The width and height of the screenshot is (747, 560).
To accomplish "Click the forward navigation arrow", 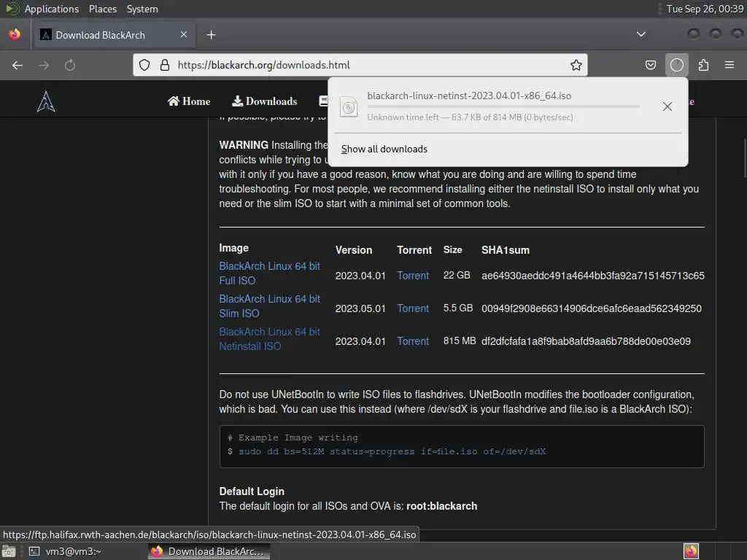I will tap(44, 65).
